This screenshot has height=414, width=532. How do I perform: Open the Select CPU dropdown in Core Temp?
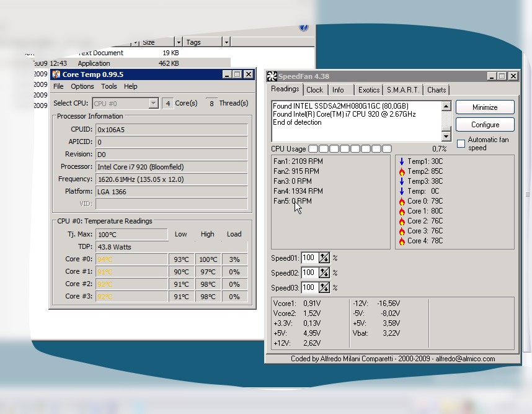point(153,103)
